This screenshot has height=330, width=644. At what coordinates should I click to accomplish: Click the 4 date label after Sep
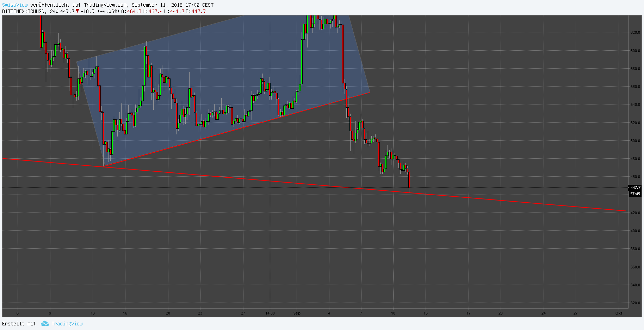pos(329,313)
